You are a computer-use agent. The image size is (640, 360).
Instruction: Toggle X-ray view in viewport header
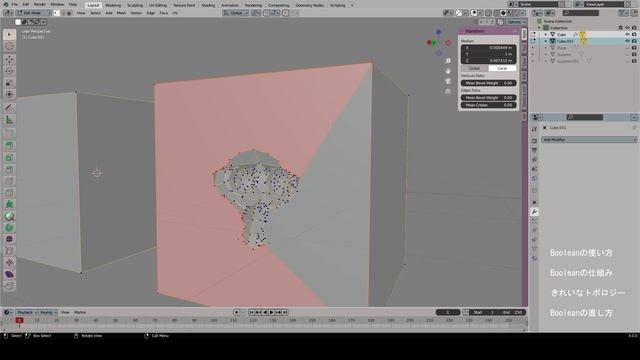tap(489, 13)
